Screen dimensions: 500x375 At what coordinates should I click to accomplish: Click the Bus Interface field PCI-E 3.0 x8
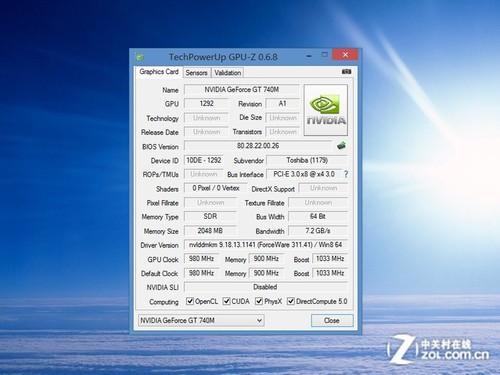(304, 174)
